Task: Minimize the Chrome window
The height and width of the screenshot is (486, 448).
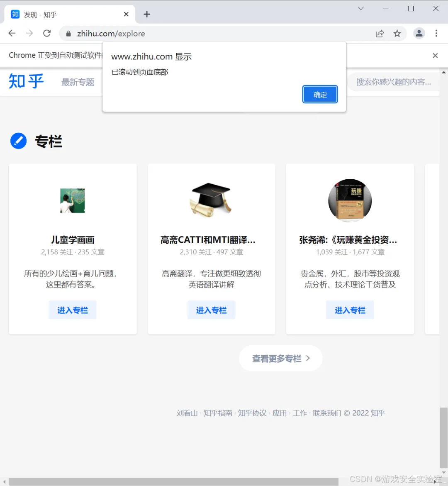Action: tap(386, 8)
